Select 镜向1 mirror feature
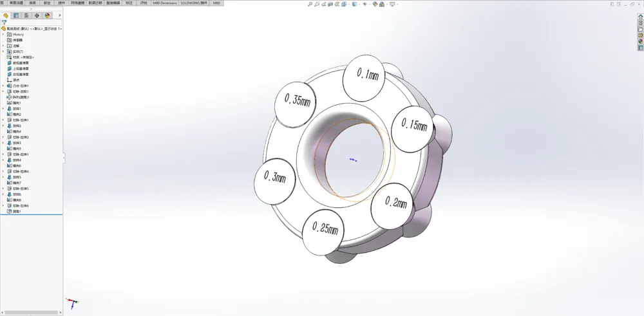 coord(14,103)
